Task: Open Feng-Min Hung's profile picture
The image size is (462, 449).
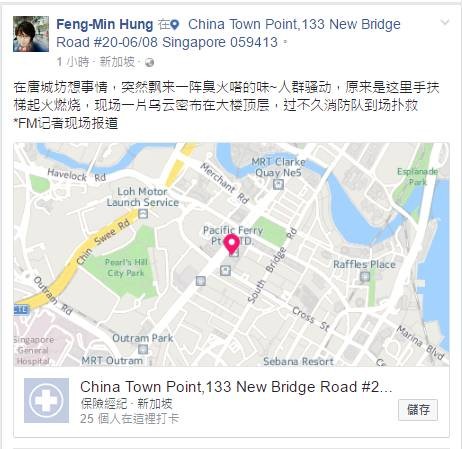Action: tap(31, 34)
